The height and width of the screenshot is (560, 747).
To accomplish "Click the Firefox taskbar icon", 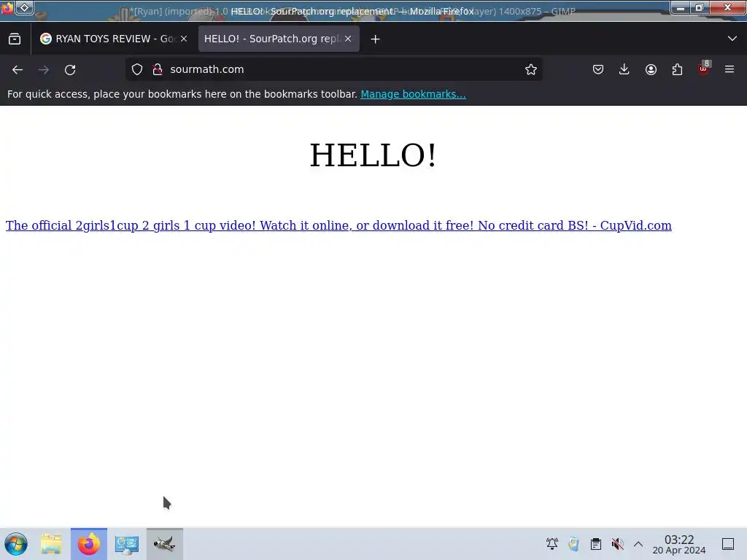I will pyautogui.click(x=89, y=544).
